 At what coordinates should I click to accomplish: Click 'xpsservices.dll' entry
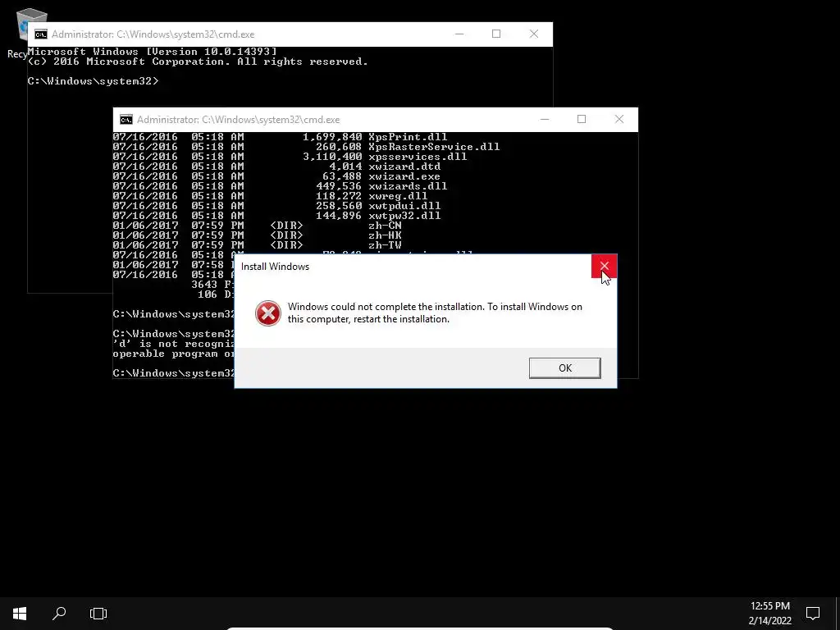418,157
